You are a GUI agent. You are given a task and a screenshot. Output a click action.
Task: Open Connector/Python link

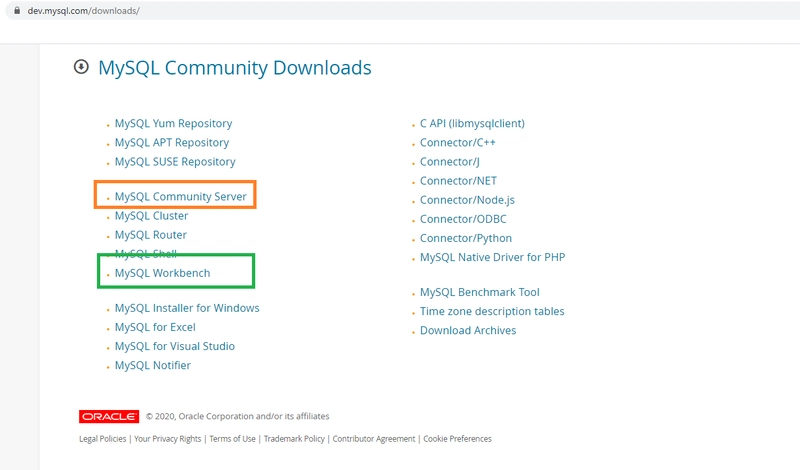pyautogui.click(x=466, y=238)
